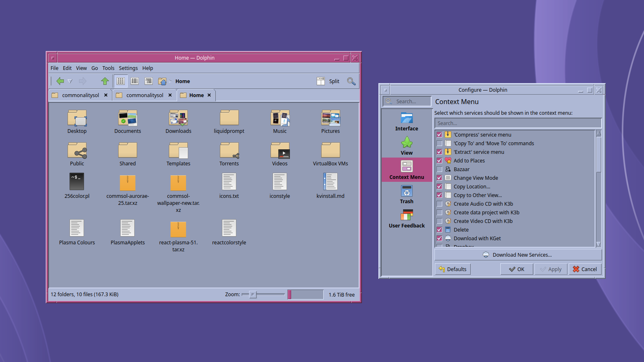644x362 pixels.
Task: Enable 'Copy To' and 'Move To' commands
Action: click(439, 143)
